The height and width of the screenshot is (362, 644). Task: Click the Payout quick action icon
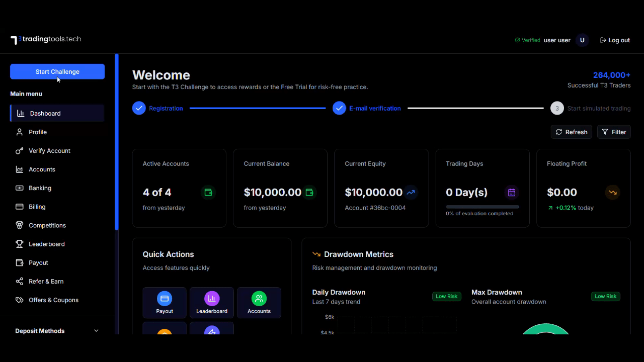[165, 299]
